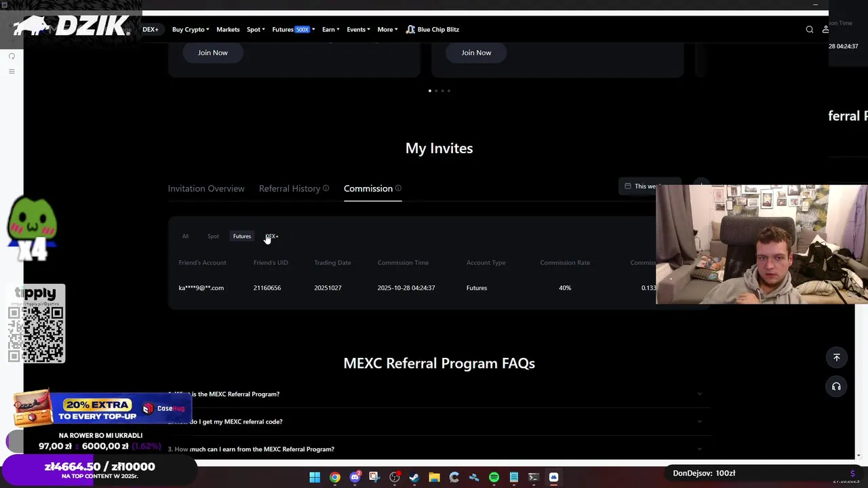Open File Explorer from the taskbar
The height and width of the screenshot is (488, 868).
point(434,477)
